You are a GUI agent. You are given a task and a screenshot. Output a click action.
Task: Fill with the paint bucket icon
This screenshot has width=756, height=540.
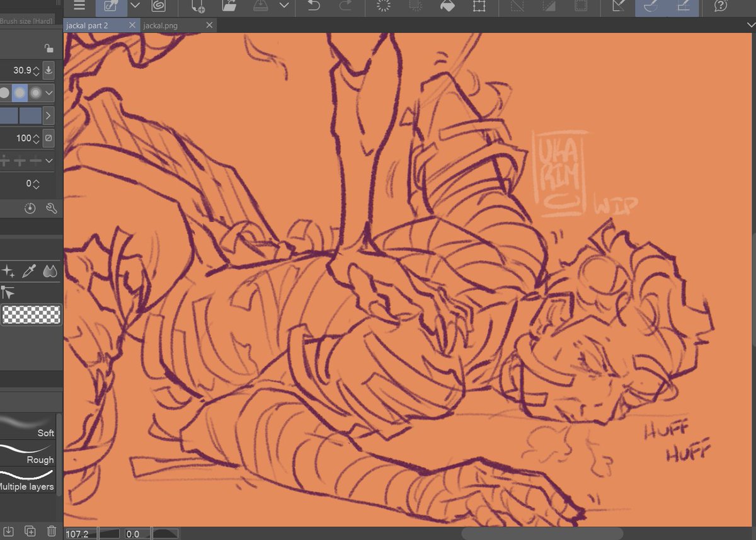tap(447, 6)
